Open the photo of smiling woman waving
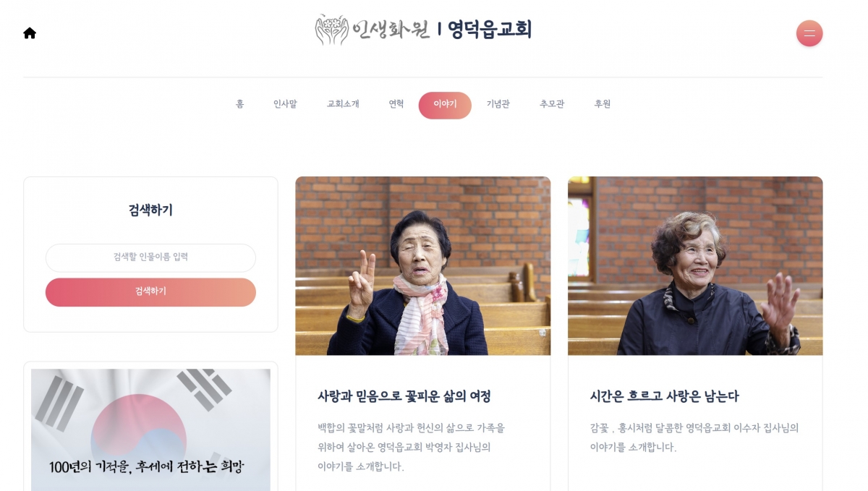868x491 pixels. (695, 266)
